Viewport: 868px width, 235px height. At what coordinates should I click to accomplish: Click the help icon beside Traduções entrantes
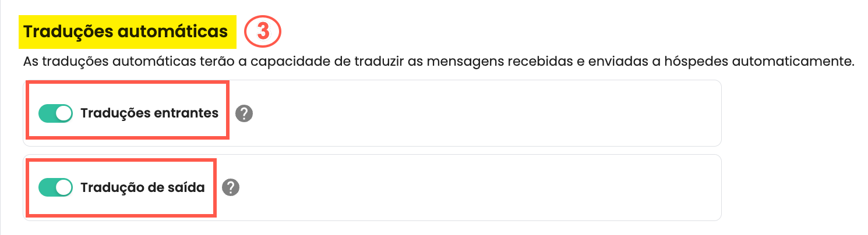[x=244, y=113]
